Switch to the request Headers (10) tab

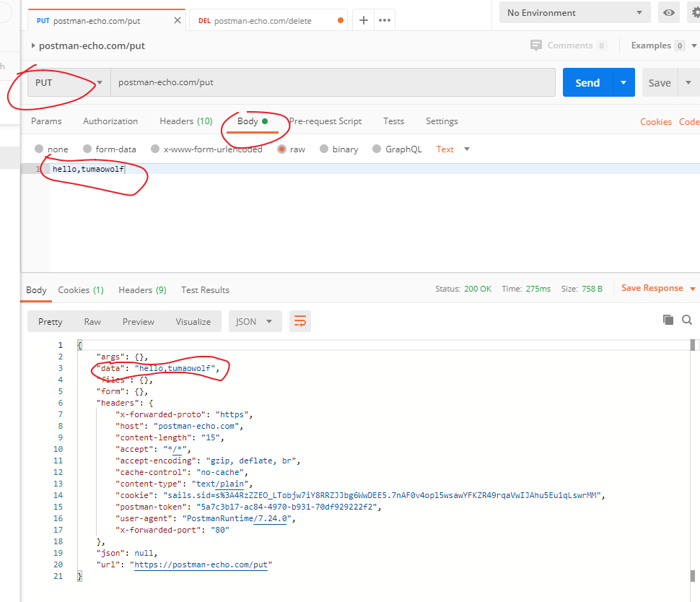pos(185,121)
